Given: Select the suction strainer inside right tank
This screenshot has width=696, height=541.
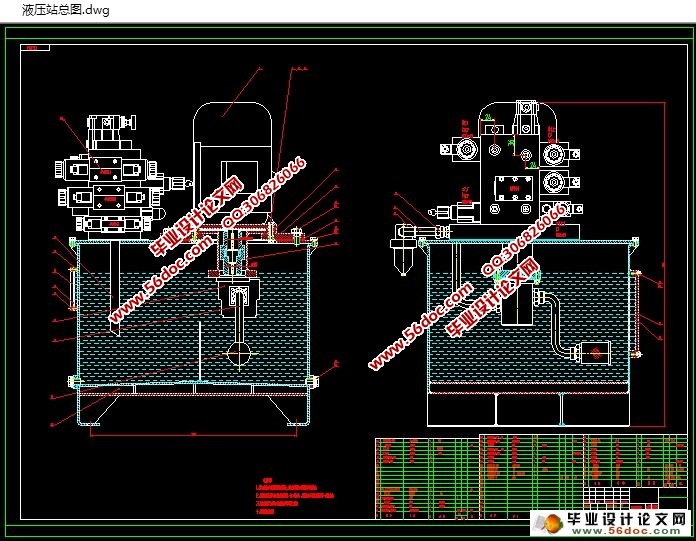Looking at the screenshot, I should coord(595,353).
